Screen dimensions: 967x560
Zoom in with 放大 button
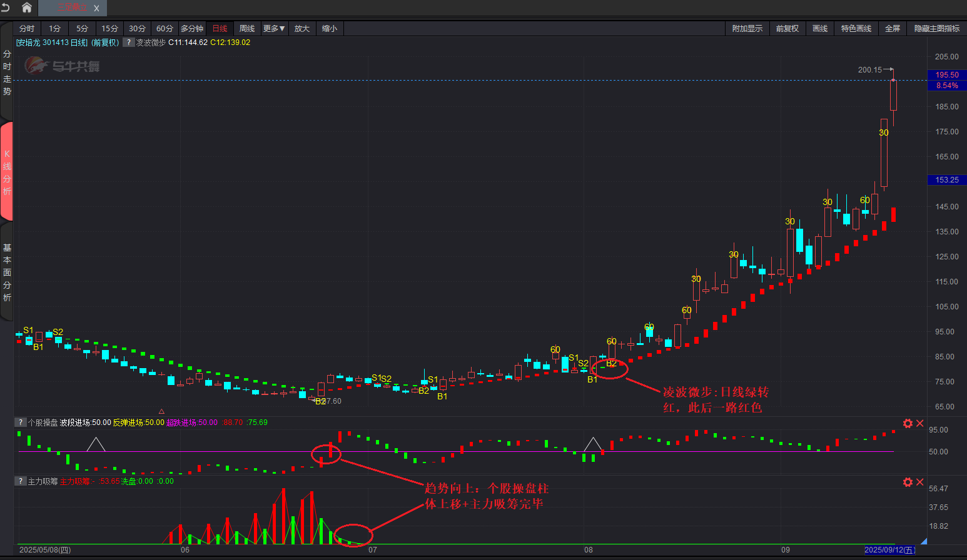point(302,29)
